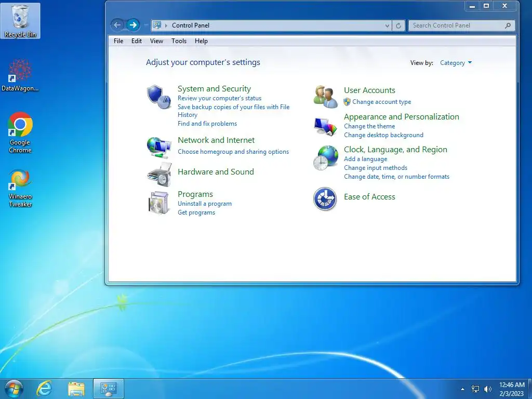This screenshot has width=532, height=399.
Task: Open the System and Security heading link
Action: [214, 89]
